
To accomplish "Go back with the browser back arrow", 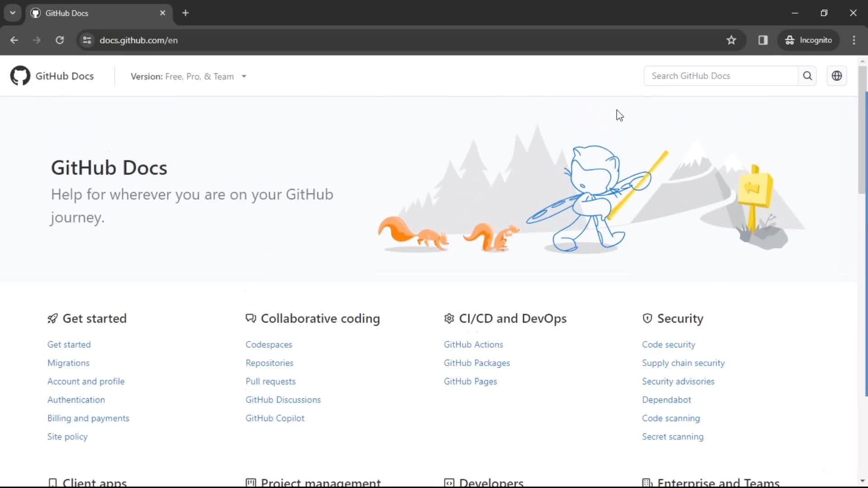I will click(14, 40).
